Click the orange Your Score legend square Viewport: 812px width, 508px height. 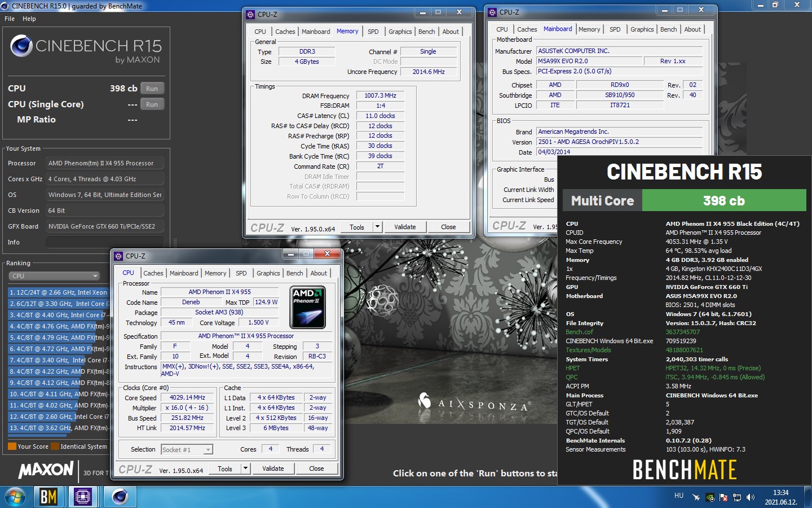click(12, 446)
